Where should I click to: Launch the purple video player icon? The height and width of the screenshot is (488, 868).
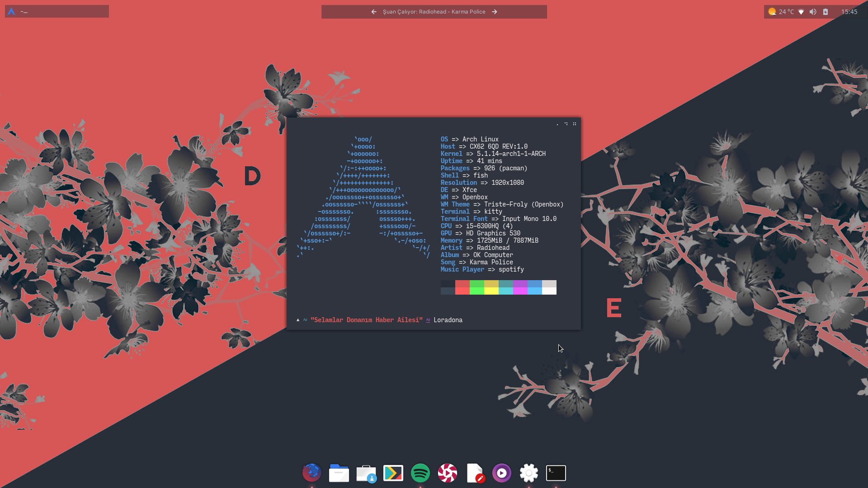(x=502, y=473)
